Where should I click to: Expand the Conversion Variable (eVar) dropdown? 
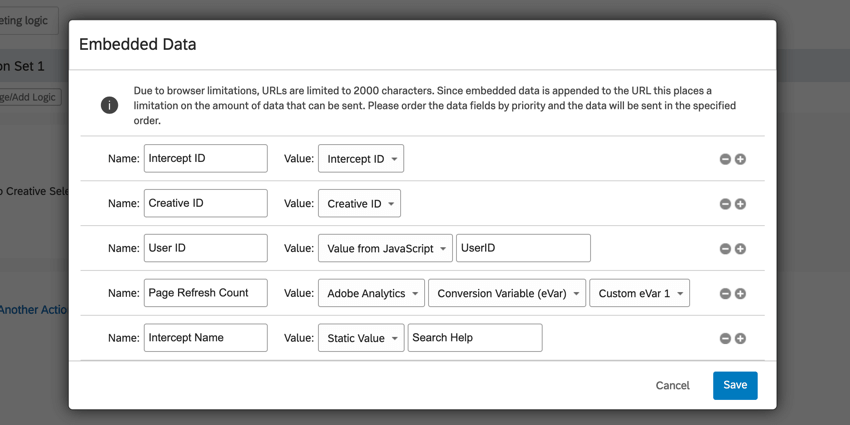tap(506, 294)
